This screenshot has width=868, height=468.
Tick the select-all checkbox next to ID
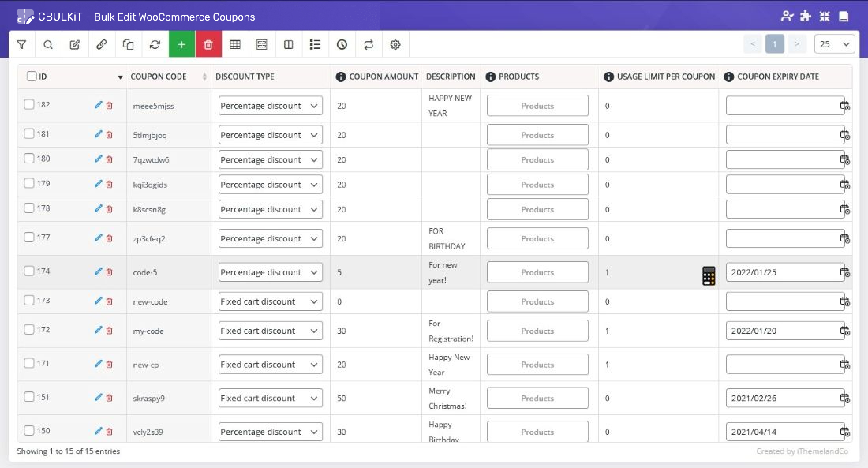point(32,77)
